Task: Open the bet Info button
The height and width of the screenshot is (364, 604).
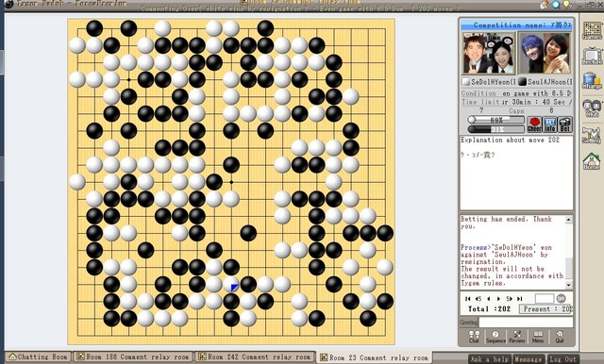Action: click(549, 124)
